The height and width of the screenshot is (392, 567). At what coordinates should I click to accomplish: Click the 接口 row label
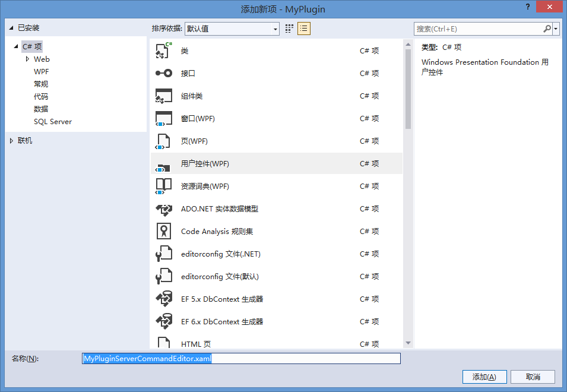pos(188,73)
